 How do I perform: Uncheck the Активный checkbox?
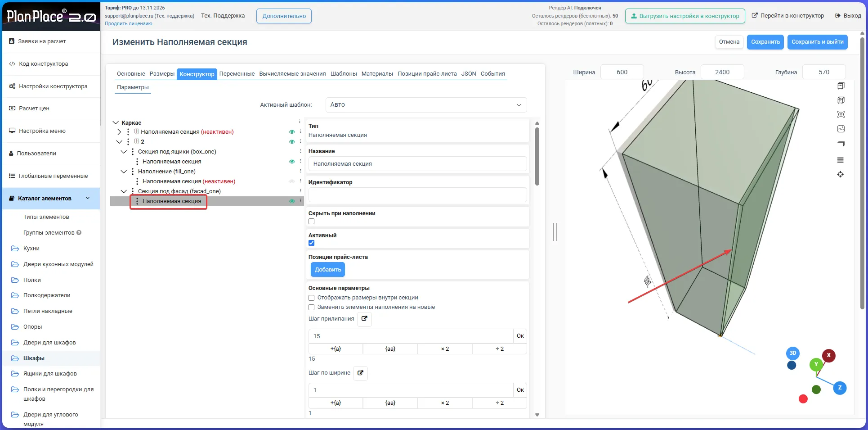click(311, 243)
